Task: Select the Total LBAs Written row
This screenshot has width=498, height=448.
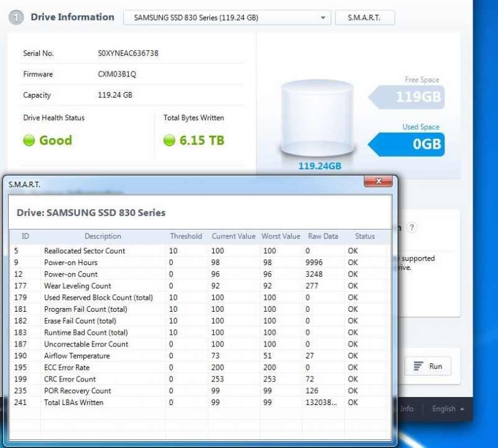Action: click(x=199, y=403)
